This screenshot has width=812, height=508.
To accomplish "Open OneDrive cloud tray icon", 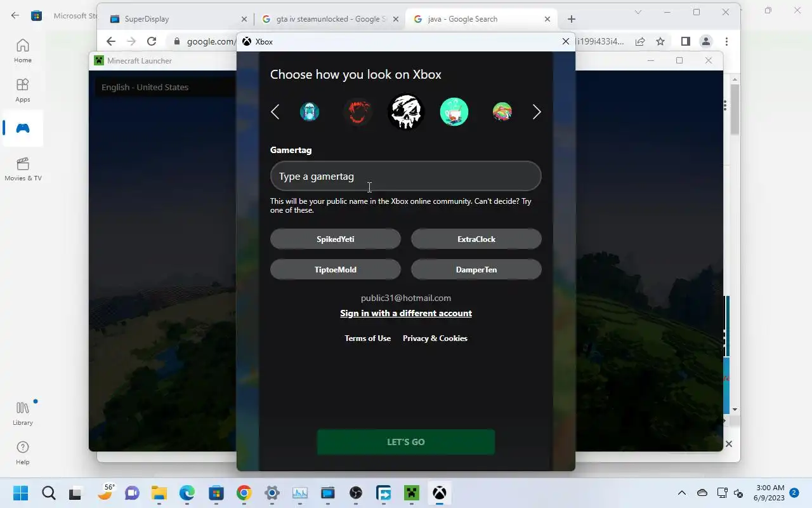I will coord(702,493).
